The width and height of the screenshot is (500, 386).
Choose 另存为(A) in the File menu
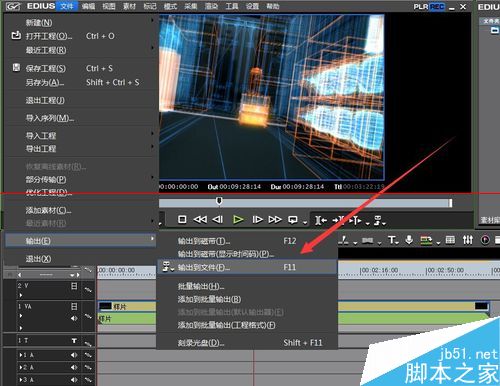click(x=80, y=82)
